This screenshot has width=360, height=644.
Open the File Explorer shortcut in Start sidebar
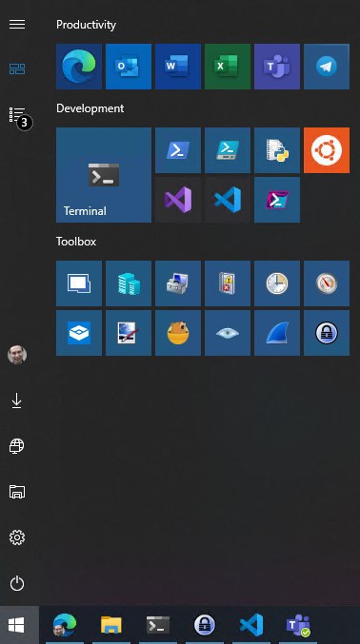17,492
